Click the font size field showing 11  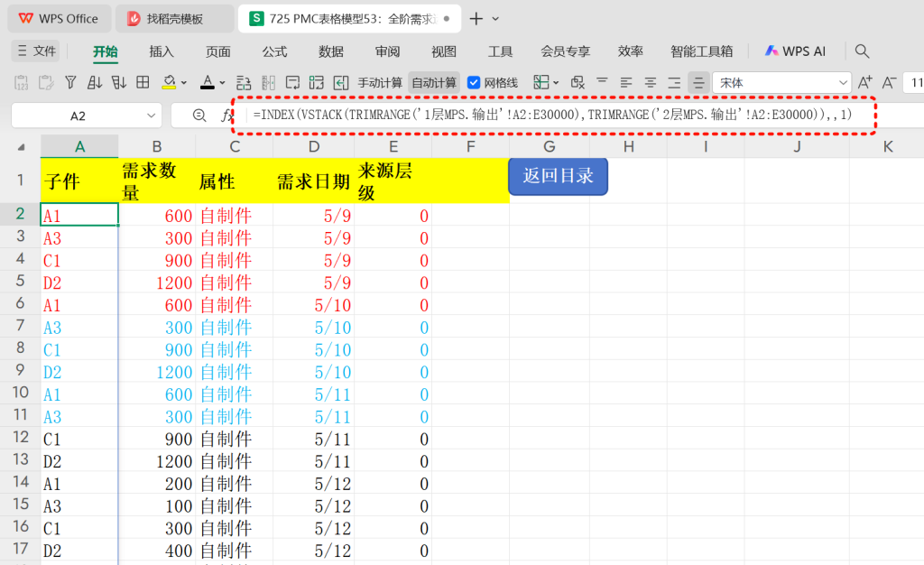(x=914, y=83)
